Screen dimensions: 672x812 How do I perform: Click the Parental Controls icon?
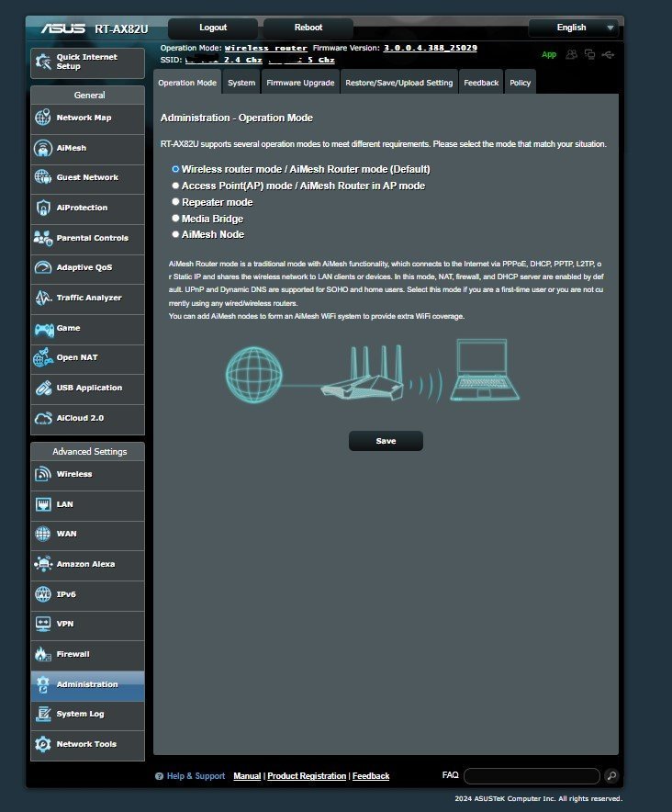(43, 238)
